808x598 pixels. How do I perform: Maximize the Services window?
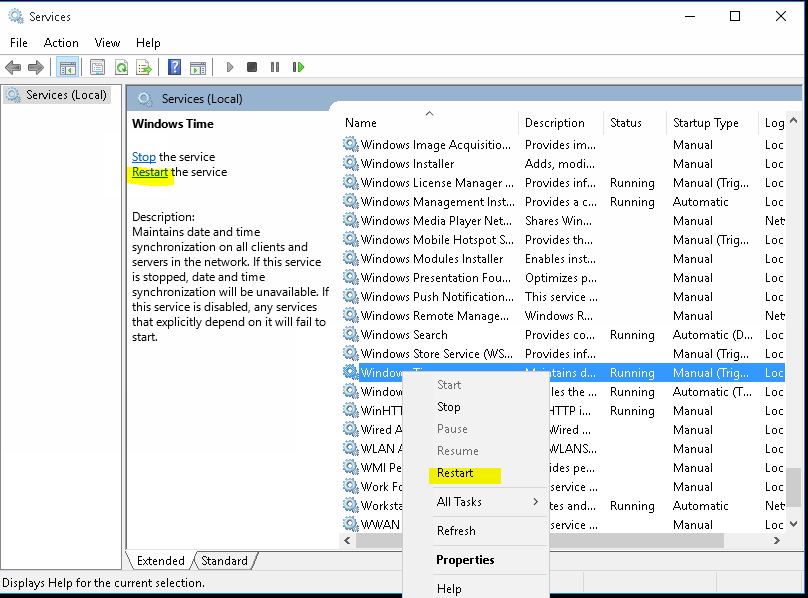[x=735, y=16]
